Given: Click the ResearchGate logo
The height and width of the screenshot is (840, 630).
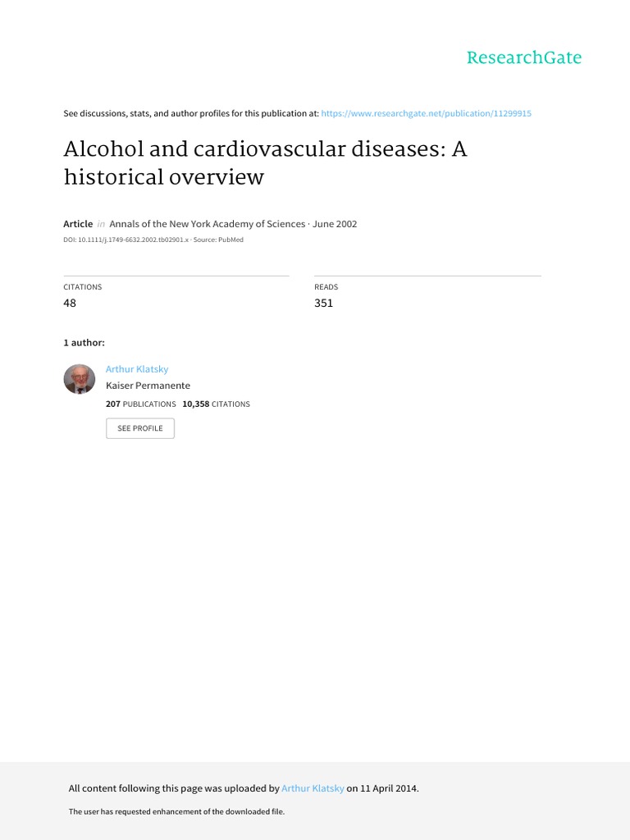Looking at the screenshot, I should tap(523, 58).
